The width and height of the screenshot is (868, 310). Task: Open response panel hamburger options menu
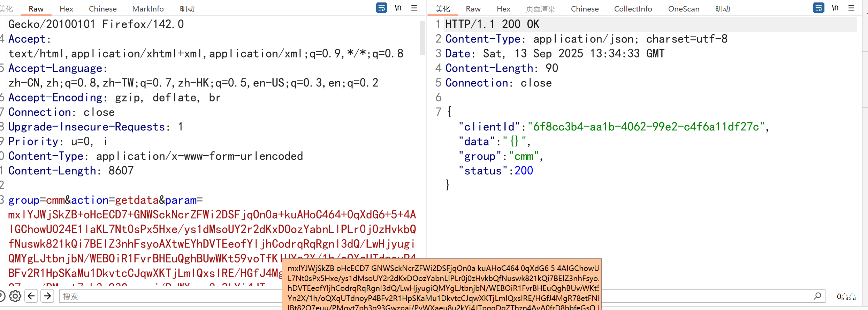[x=851, y=8]
